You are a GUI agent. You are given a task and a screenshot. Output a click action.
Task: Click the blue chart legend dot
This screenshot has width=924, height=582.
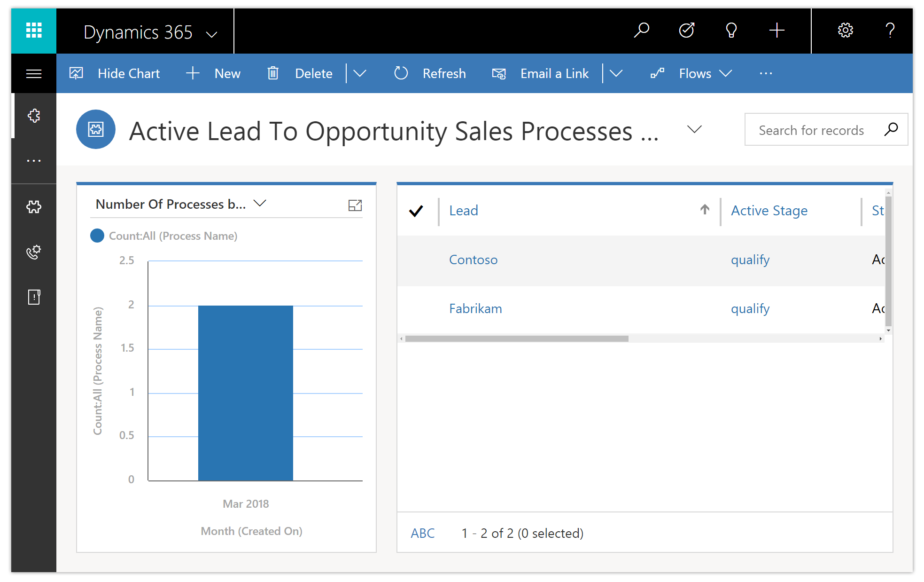(97, 236)
